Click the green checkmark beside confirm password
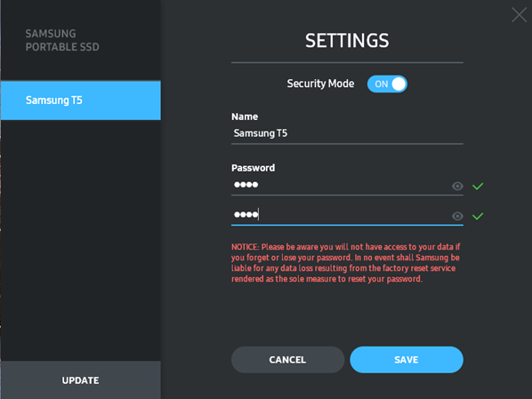This screenshot has height=399, width=532. [478, 216]
